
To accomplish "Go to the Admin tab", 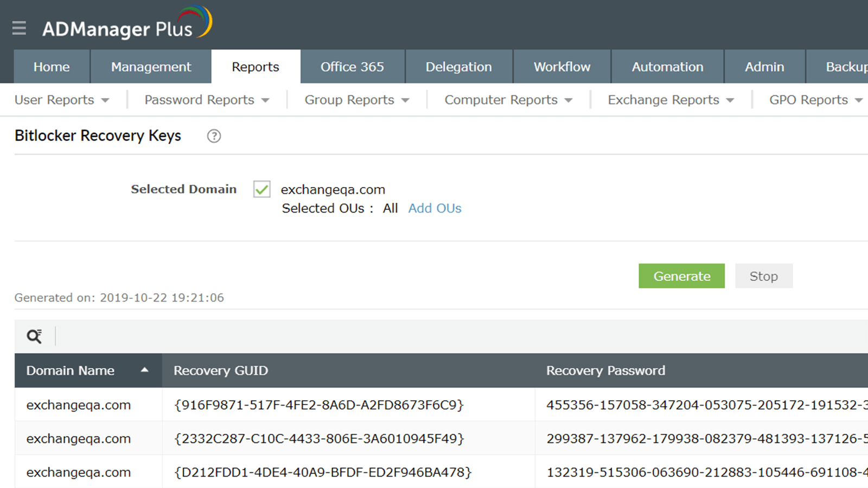I will pyautogui.click(x=764, y=67).
